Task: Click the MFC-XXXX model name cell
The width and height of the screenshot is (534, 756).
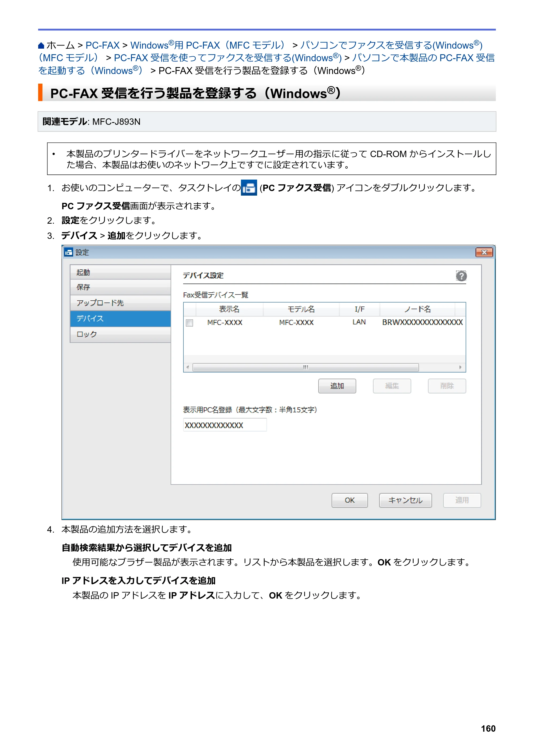Action: (x=296, y=322)
